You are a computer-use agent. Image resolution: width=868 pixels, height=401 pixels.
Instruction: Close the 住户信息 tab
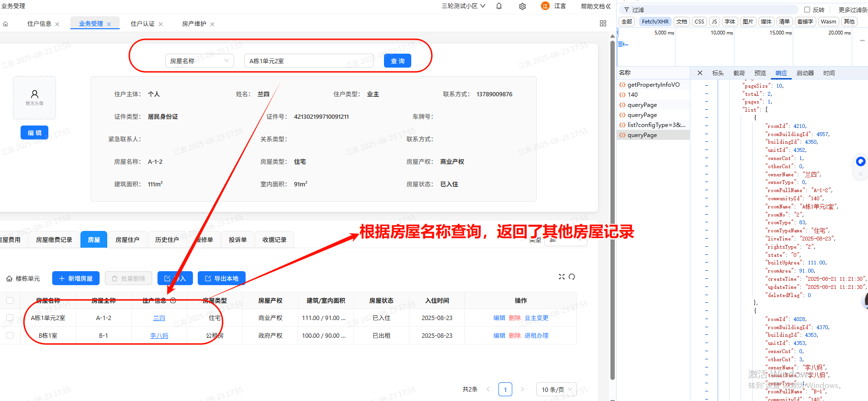57,24
